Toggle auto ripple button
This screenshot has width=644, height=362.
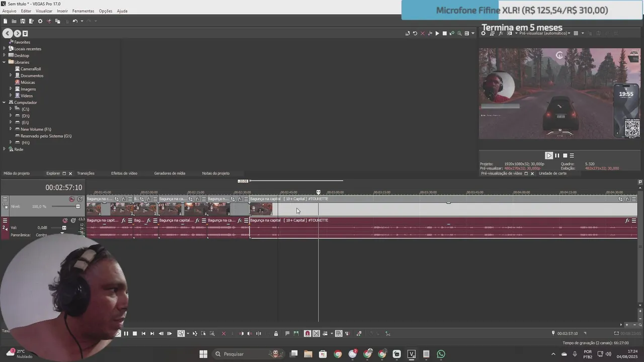tap(325, 333)
